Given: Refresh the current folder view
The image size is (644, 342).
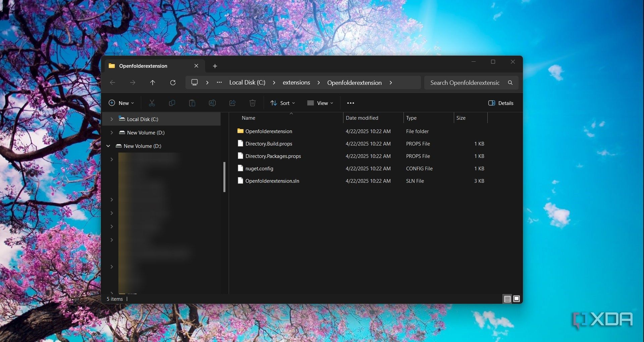Looking at the screenshot, I should (173, 82).
